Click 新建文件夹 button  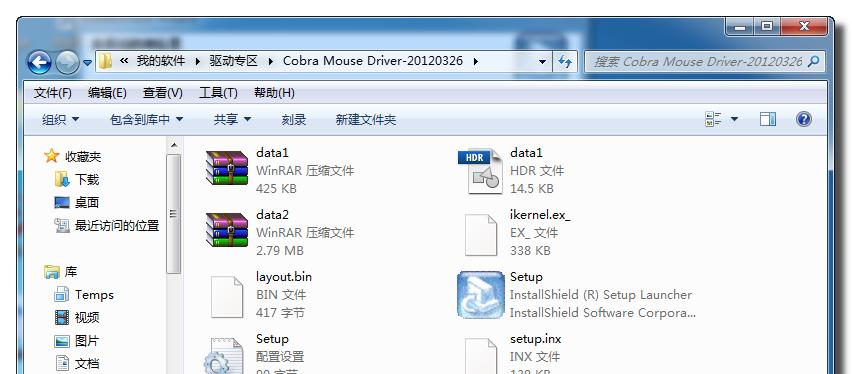tap(366, 120)
